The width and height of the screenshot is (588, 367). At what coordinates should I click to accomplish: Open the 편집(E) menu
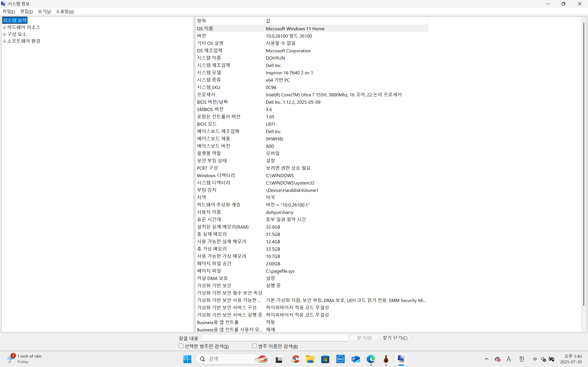pyautogui.click(x=26, y=11)
